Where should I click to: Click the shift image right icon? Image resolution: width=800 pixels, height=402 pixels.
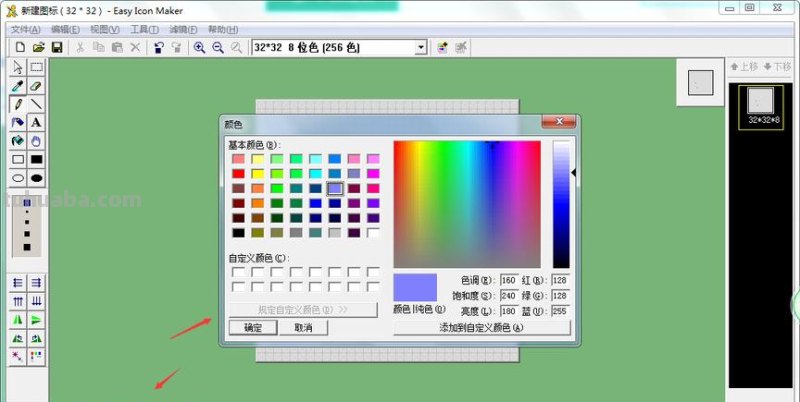point(36,283)
